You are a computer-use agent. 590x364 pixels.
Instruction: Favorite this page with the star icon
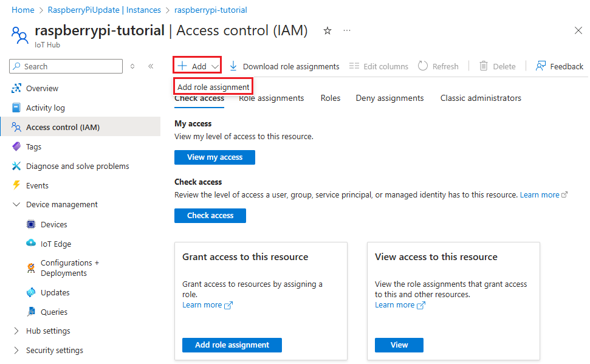[328, 31]
